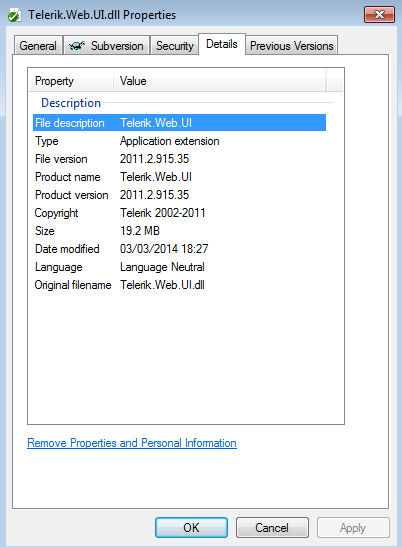Click the value Language Neutral

coord(162,267)
